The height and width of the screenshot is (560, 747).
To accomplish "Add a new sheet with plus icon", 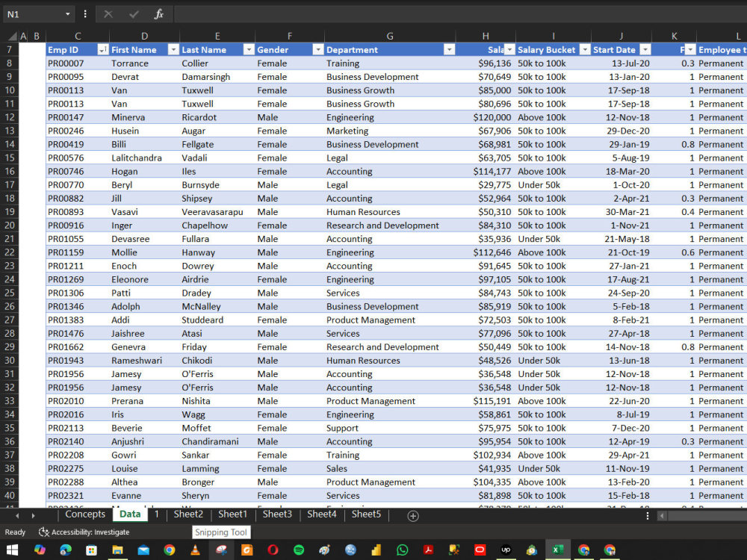I will click(413, 516).
